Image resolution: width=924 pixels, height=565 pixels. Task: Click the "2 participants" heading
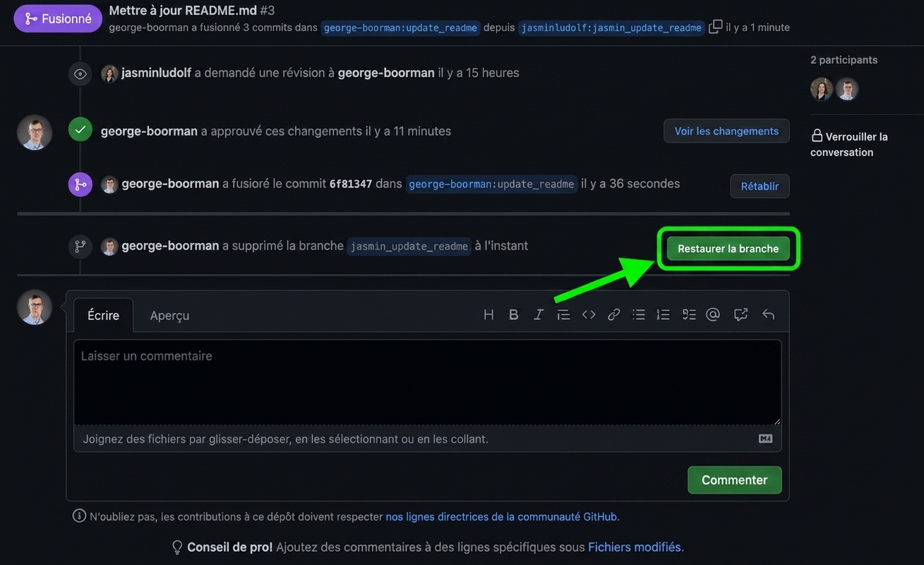[x=844, y=60]
